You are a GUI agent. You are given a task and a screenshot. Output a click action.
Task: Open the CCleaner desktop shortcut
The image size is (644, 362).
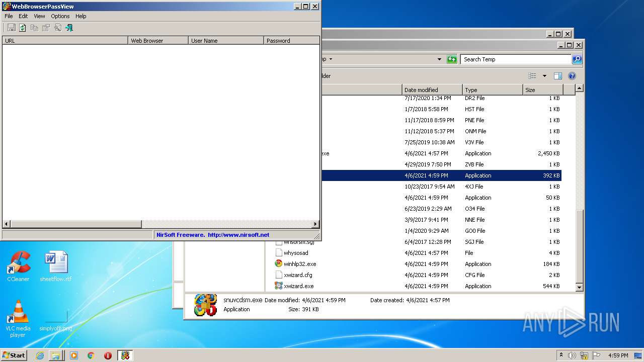click(x=18, y=266)
